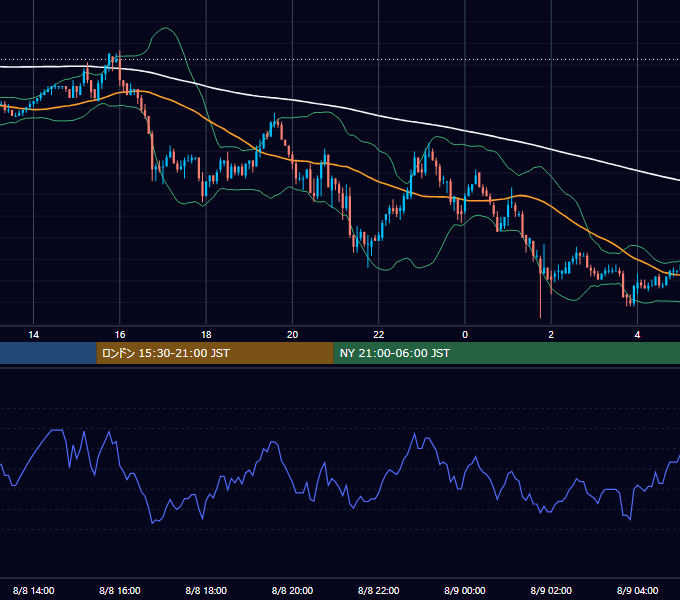Click the 8/8 18:00 date label
This screenshot has width=680, height=600.
click(206, 590)
